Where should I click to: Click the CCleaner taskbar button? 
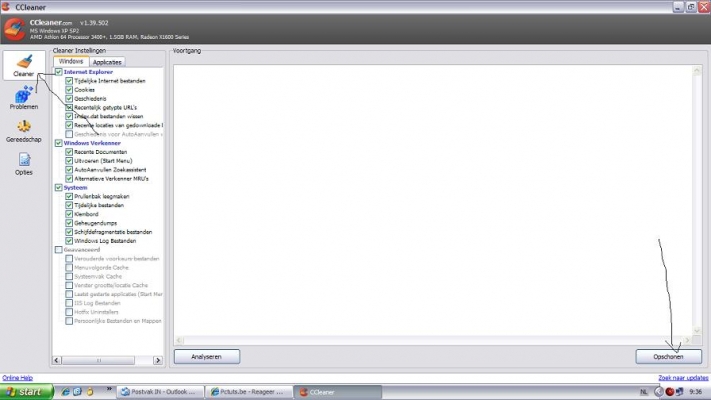(338, 392)
